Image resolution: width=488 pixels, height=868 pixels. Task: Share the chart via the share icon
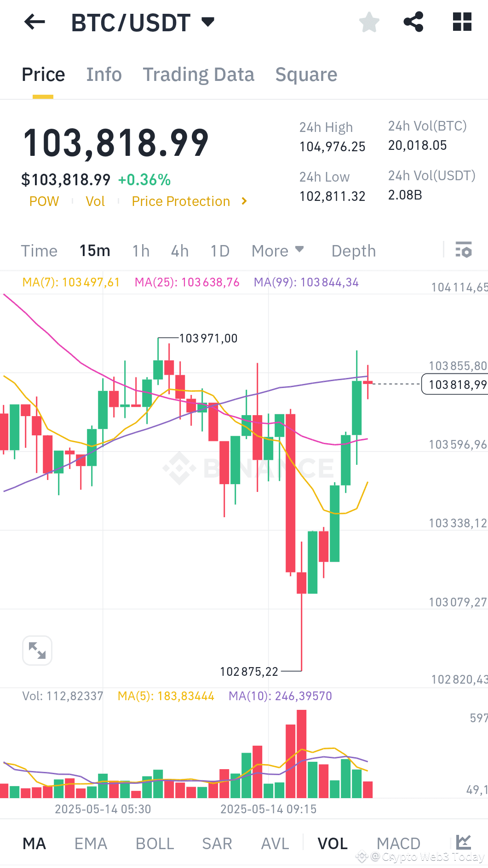coord(413,22)
